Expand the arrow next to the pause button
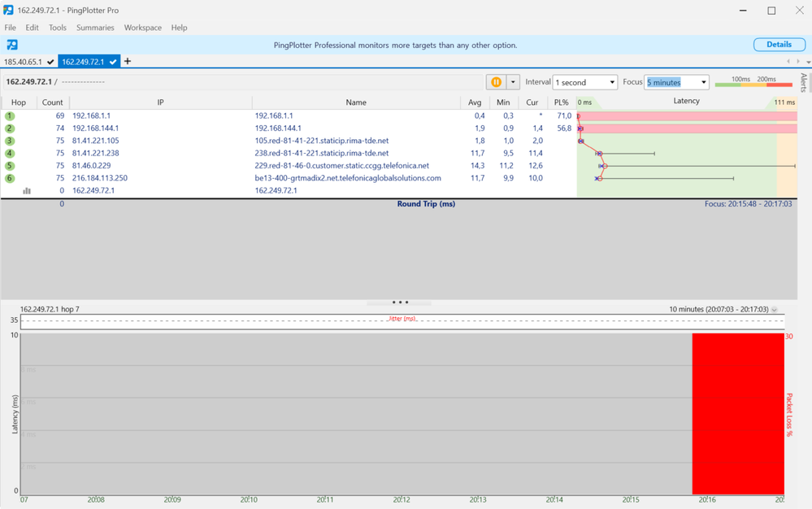812x509 pixels. (x=513, y=82)
